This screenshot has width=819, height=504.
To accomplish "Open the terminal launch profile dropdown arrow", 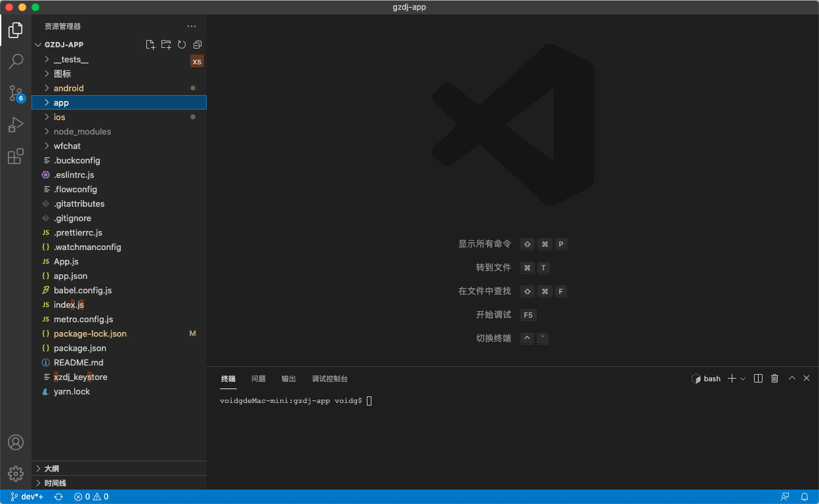I will click(x=743, y=379).
